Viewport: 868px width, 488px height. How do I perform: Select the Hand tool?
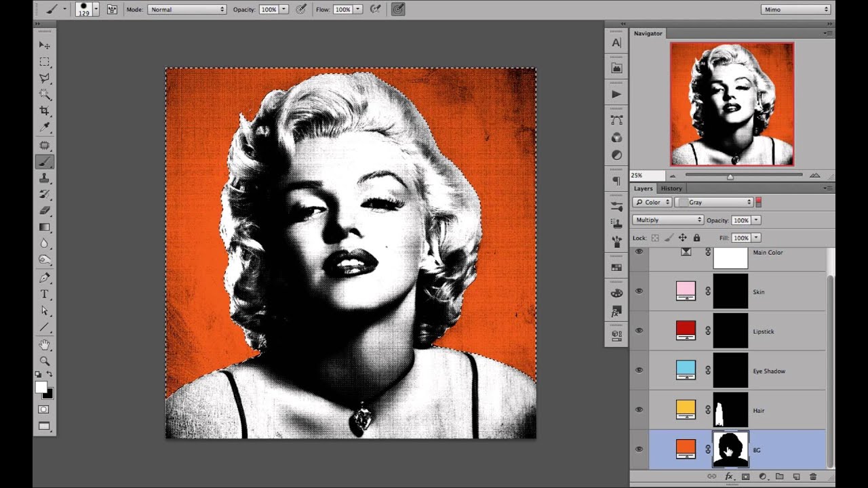[44, 345]
